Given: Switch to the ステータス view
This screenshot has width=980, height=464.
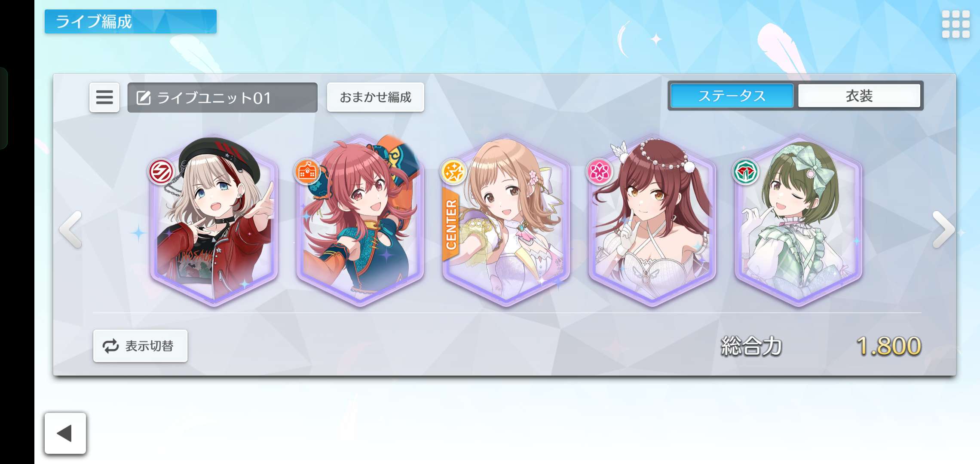Looking at the screenshot, I should (x=732, y=96).
